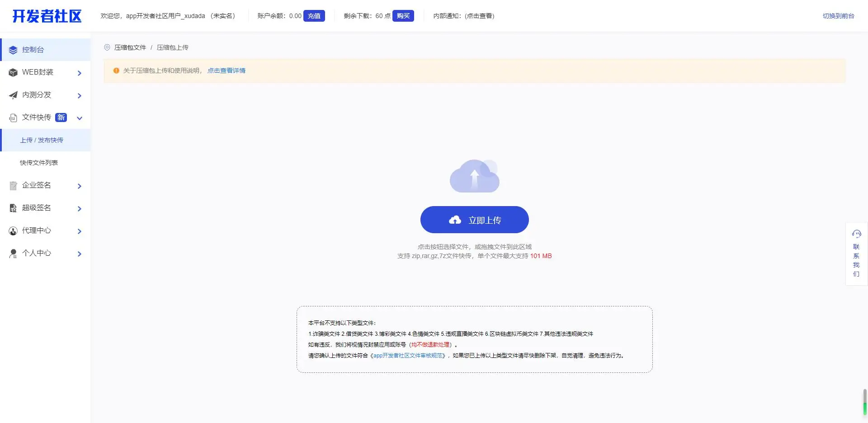This screenshot has width=868, height=423.
Task: Open the 点击查看详情 instructions link
Action: (226, 70)
